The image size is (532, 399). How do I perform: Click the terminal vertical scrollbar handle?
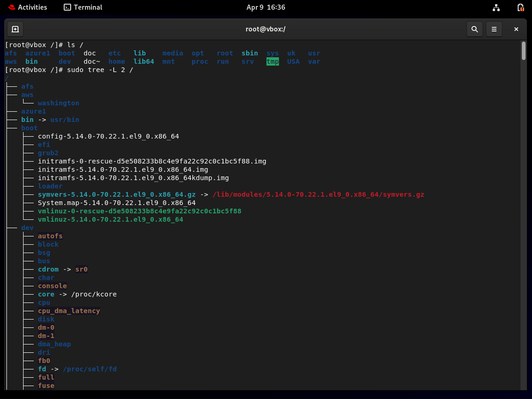[524, 51]
